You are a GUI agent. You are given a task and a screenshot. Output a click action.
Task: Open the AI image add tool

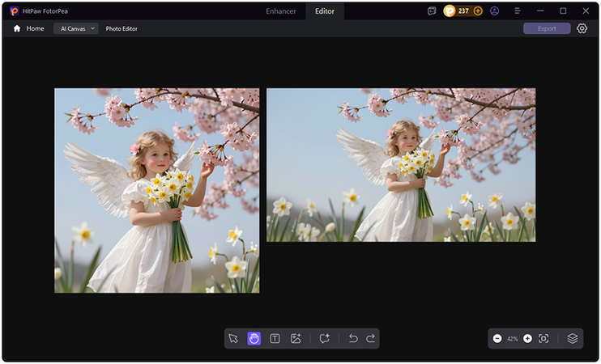[x=296, y=338]
